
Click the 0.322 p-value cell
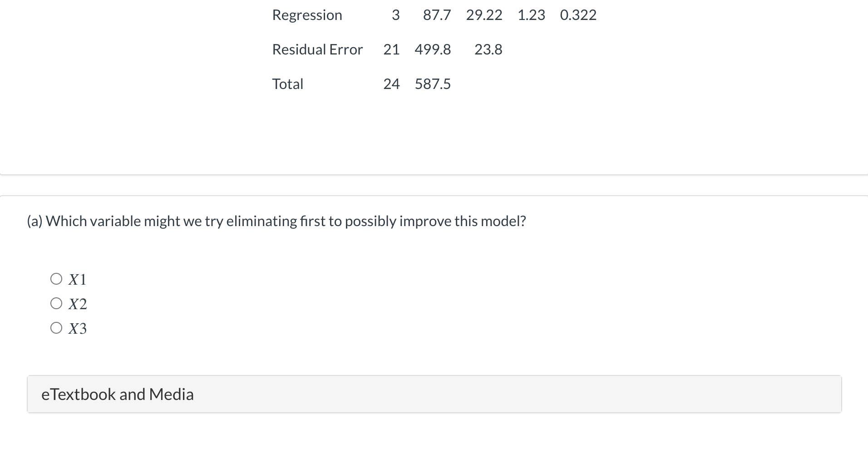(578, 15)
